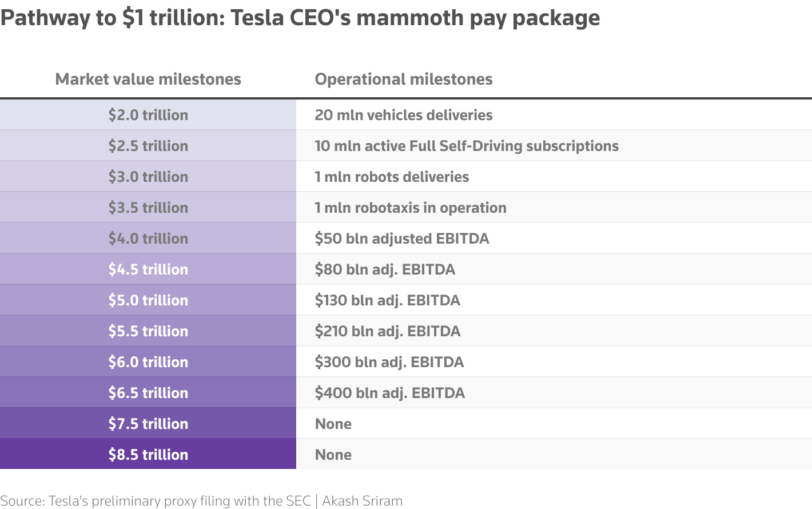Click the $400 bln adj. EBITDA entry
This screenshot has height=509, width=812.
point(390,393)
